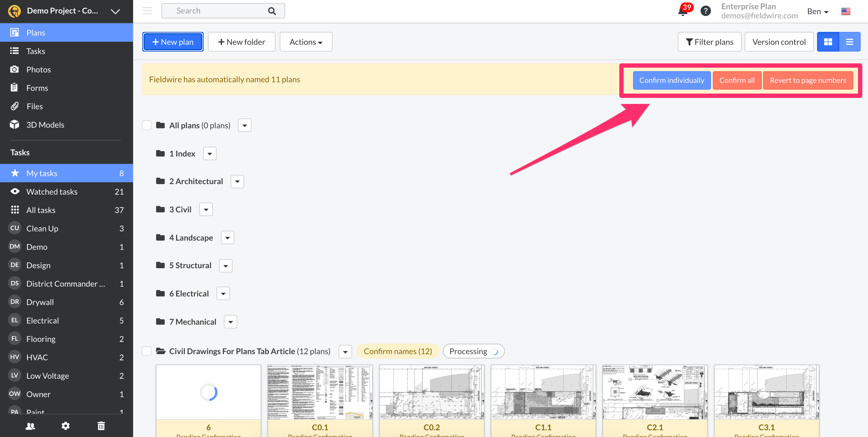868x437 pixels.
Task: Click the New plan button
Action: point(172,42)
